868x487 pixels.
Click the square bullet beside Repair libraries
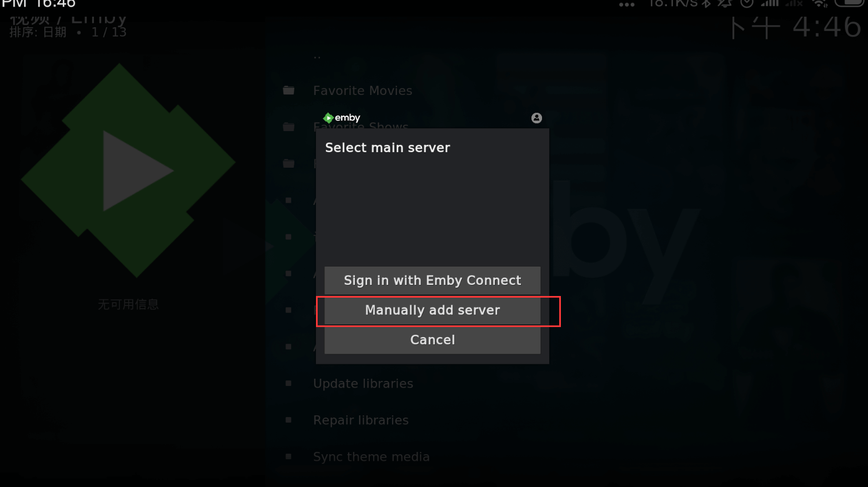[288, 420]
